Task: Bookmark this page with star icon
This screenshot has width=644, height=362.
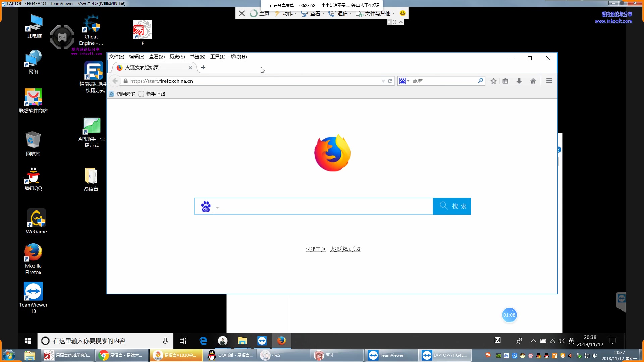Action: (493, 81)
